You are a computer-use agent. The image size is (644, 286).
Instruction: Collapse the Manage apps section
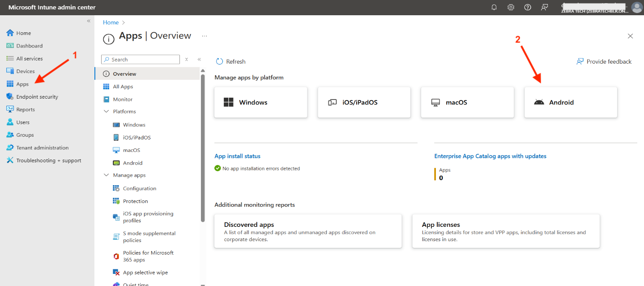[x=107, y=175]
